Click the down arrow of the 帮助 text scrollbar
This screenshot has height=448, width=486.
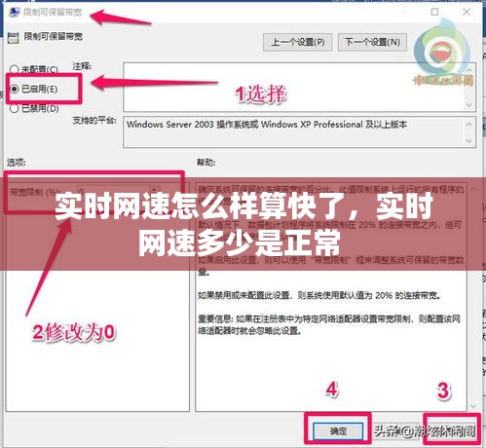pyautogui.click(x=472, y=406)
